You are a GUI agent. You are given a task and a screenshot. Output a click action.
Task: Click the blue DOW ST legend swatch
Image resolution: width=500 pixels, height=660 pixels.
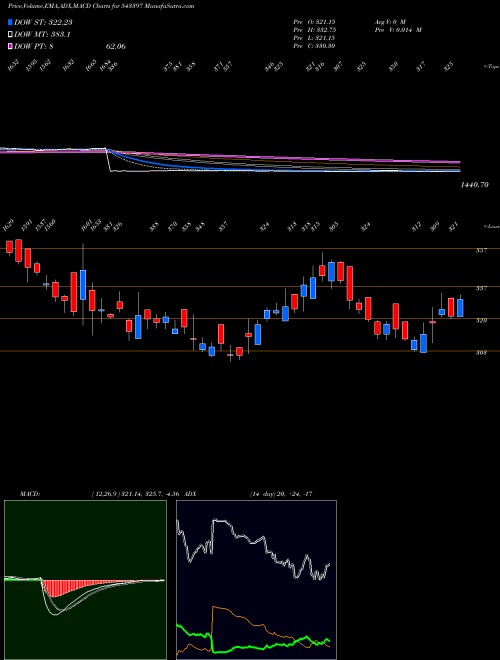(10, 22)
